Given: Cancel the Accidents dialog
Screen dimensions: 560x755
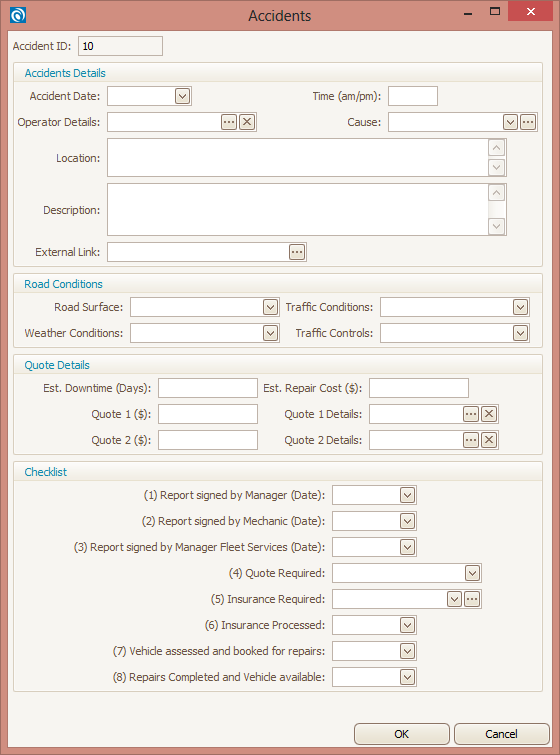Looking at the screenshot, I should click(501, 734).
